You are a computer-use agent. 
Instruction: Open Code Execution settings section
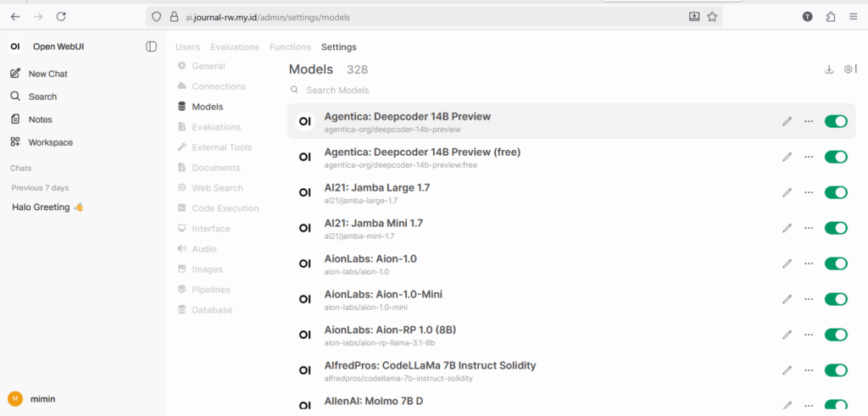click(218, 208)
